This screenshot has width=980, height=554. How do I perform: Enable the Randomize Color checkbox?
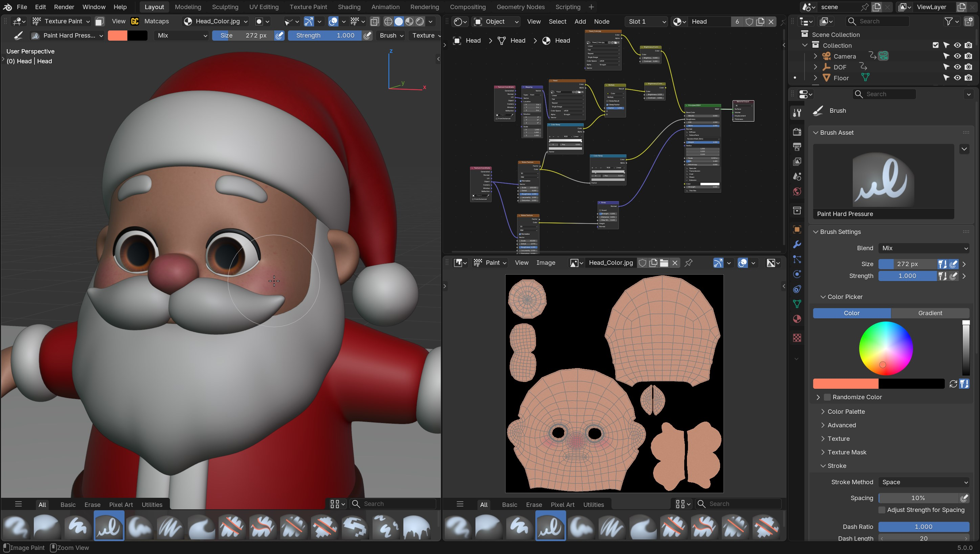coord(827,397)
